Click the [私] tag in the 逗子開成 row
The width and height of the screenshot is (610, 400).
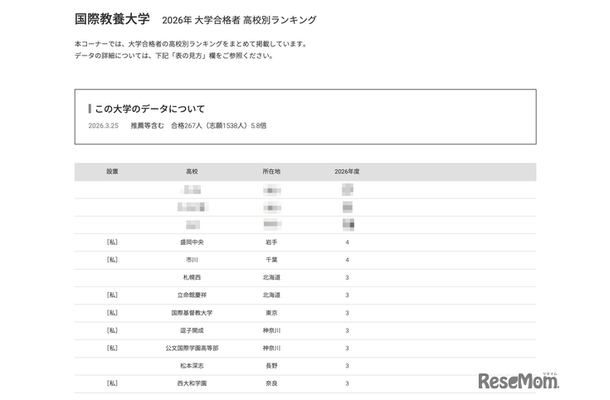[x=112, y=330]
